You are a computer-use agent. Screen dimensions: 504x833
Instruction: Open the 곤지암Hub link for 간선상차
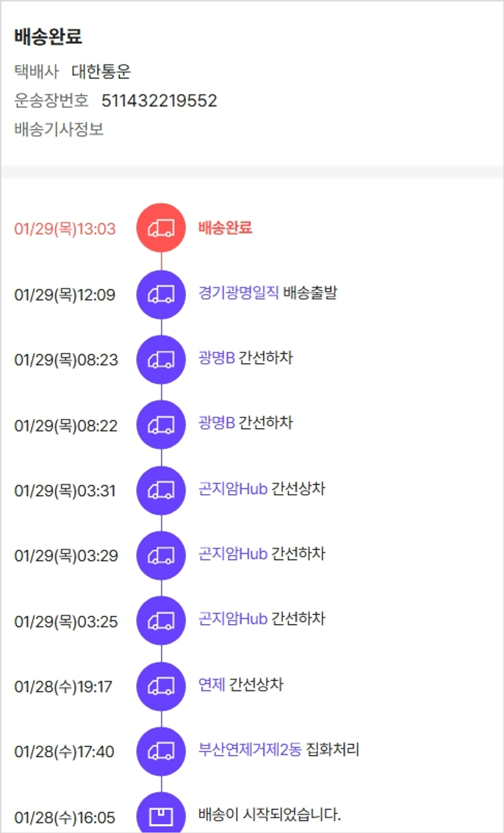[x=233, y=488]
